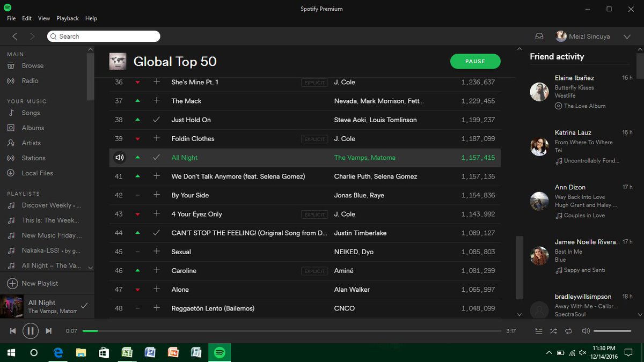Open Excel from the taskbar
Image resolution: width=644 pixels, height=362 pixels.
point(127,352)
